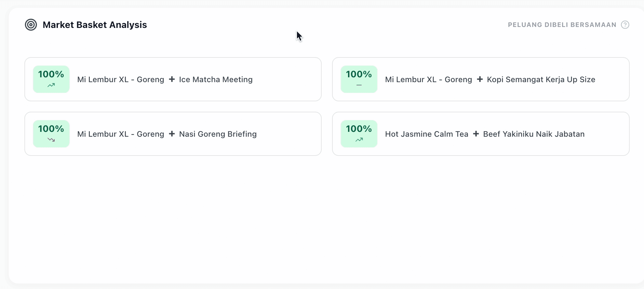Click the plus icon before Ice Matcha Meeting
Viewport: 644px width, 289px height.
[x=172, y=79]
